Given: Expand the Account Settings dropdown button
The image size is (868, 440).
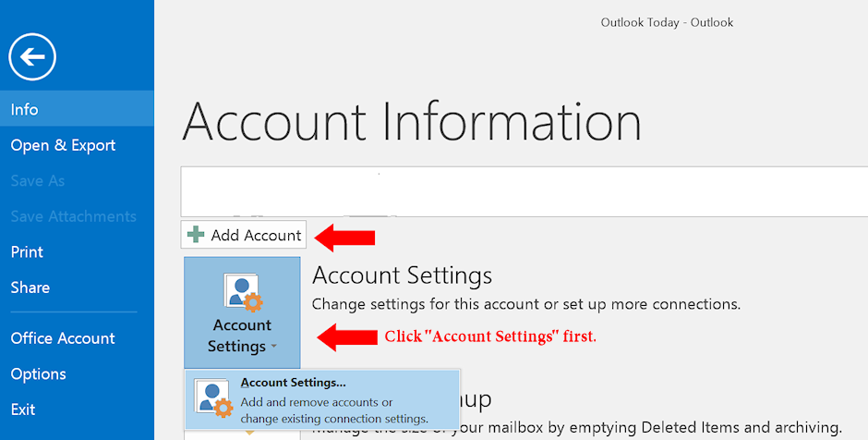Looking at the screenshot, I should point(242,313).
